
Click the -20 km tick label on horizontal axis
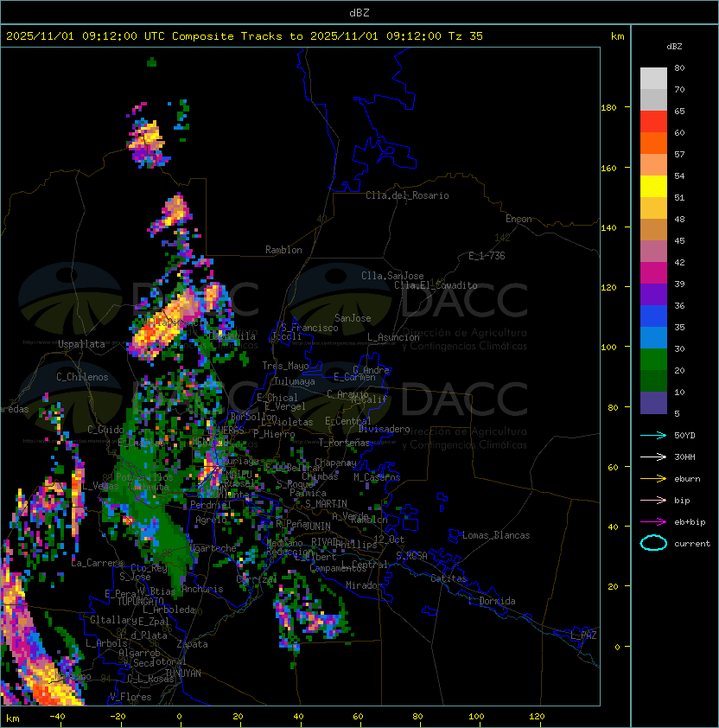118,717
